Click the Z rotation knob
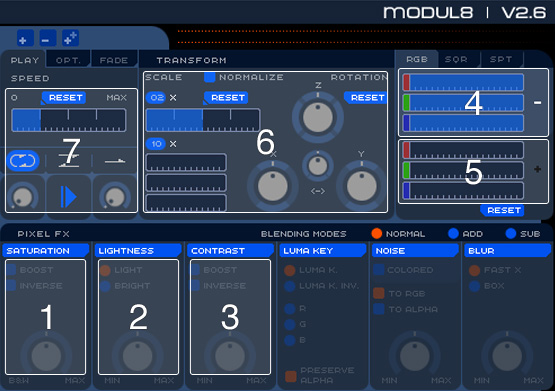Image resolution: width=555 pixels, height=392 pixels. (318, 117)
